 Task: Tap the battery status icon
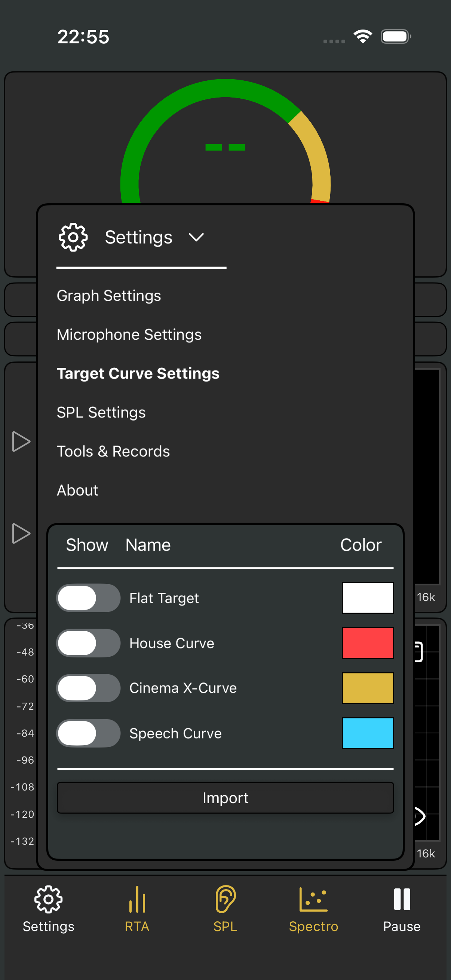396,37
